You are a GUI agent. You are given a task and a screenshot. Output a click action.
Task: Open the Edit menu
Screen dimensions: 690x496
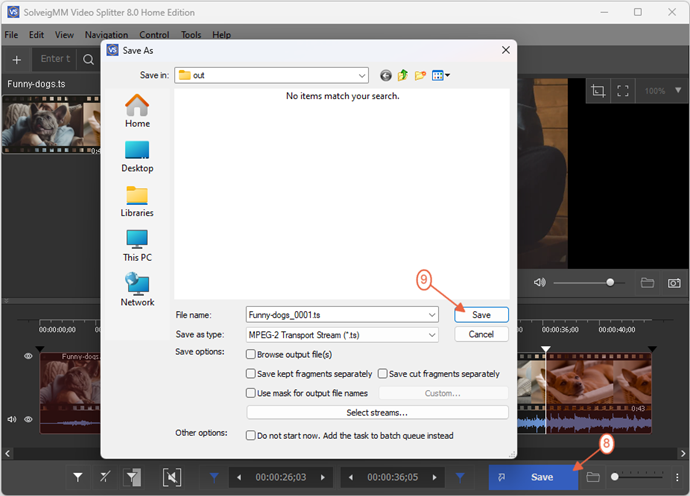[x=36, y=35]
